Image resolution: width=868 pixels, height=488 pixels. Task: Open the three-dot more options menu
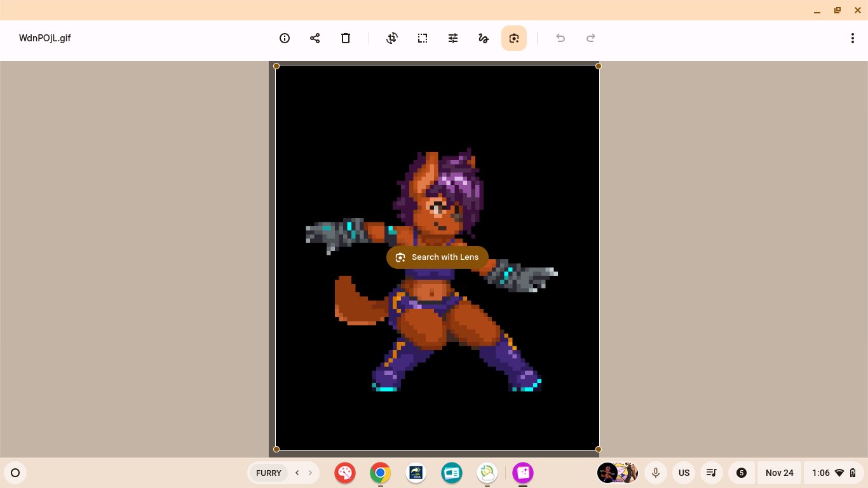click(x=853, y=38)
